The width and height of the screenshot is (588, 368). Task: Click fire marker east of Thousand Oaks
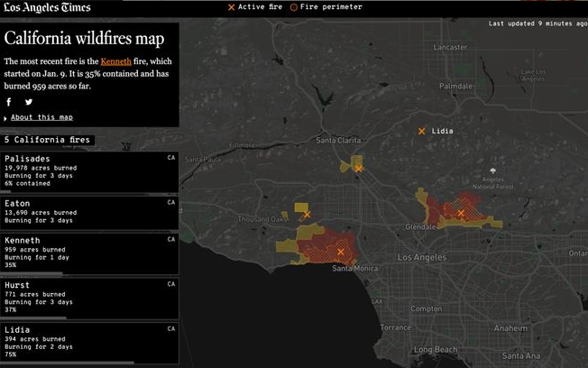(307, 215)
